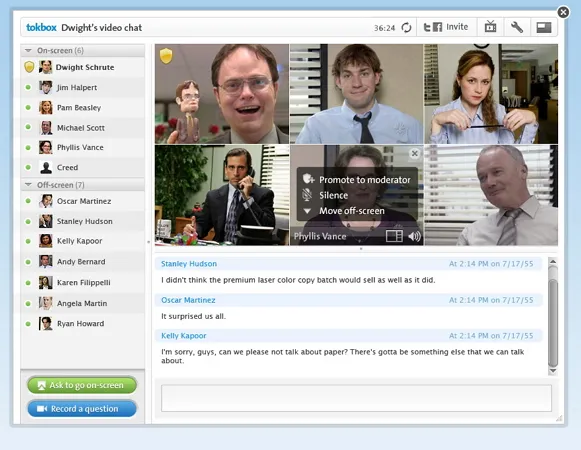Click Oscar Martinez name in chat
The width and height of the screenshot is (581, 450).
click(x=188, y=300)
